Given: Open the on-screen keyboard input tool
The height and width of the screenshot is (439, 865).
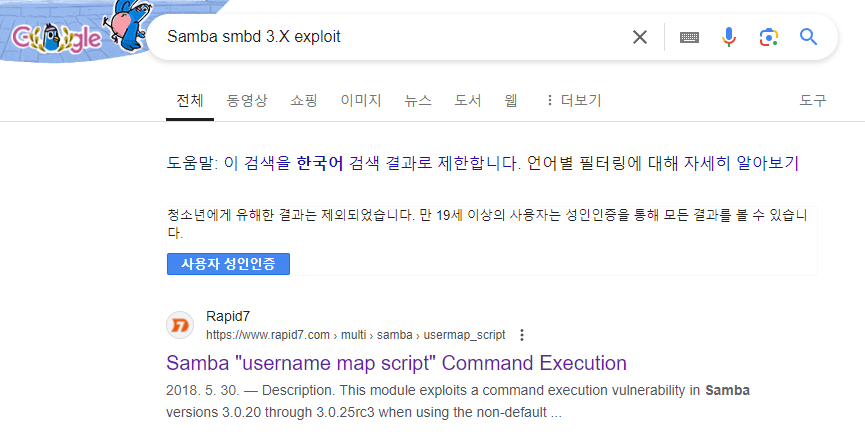Looking at the screenshot, I should (689, 37).
